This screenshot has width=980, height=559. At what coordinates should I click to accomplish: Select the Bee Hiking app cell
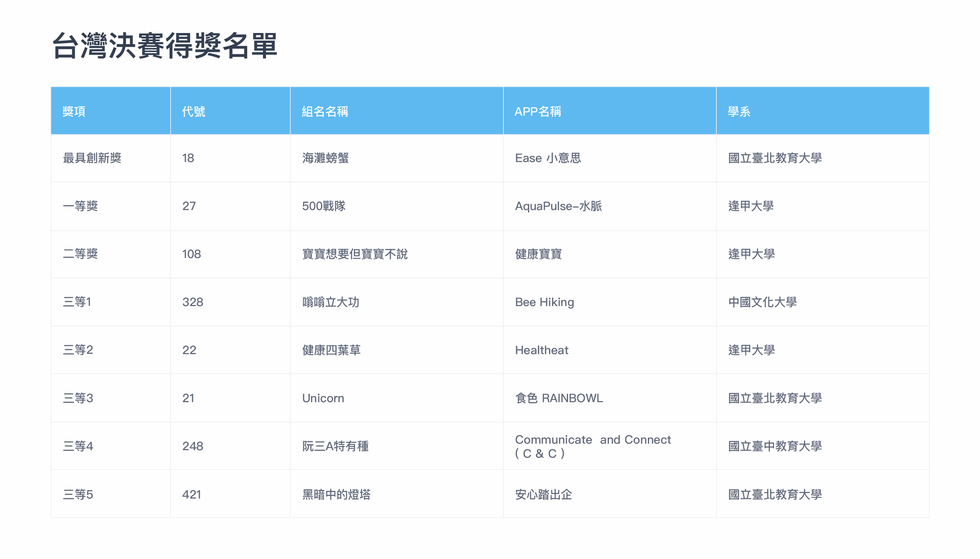point(544,302)
